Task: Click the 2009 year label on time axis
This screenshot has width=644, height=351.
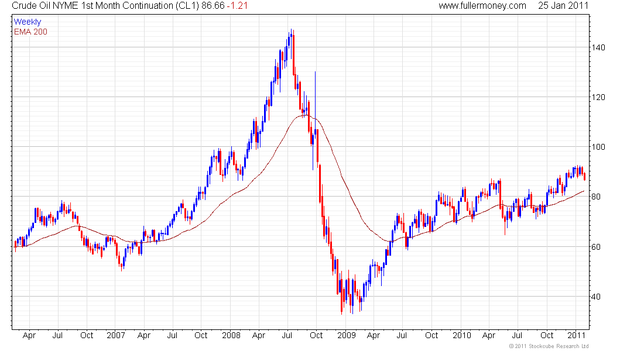Action: pyautogui.click(x=346, y=335)
